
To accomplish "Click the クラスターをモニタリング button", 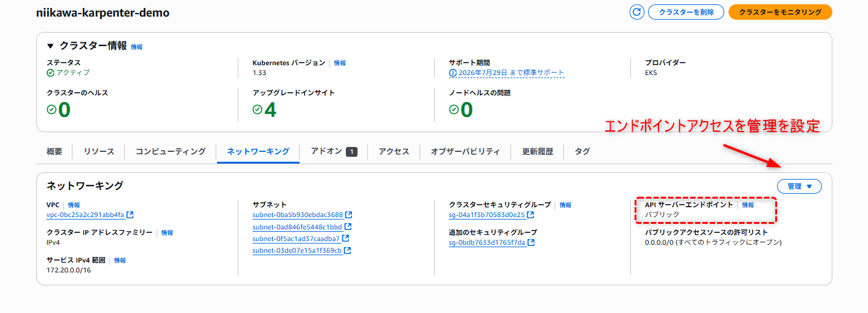I will (x=780, y=12).
